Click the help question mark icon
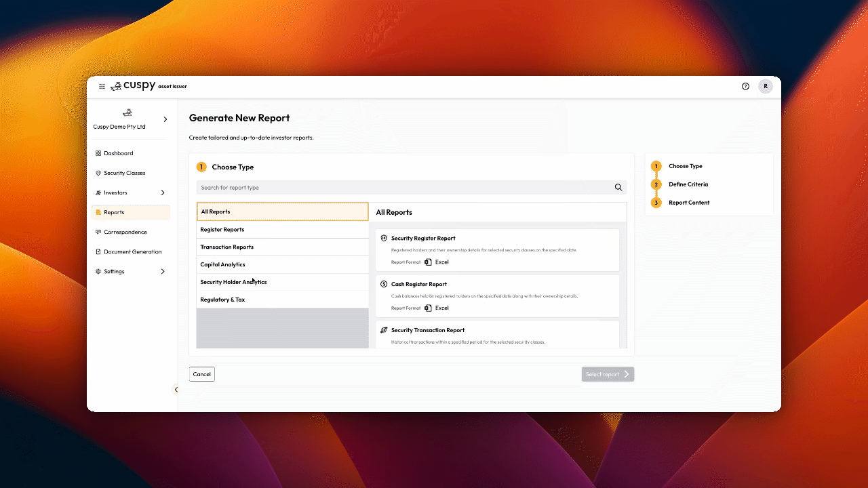 [745, 87]
